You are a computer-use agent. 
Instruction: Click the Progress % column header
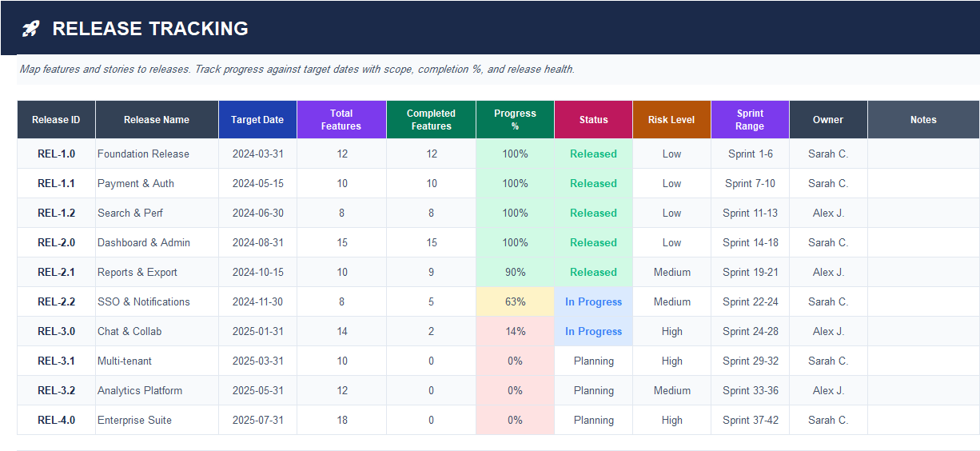pos(515,120)
